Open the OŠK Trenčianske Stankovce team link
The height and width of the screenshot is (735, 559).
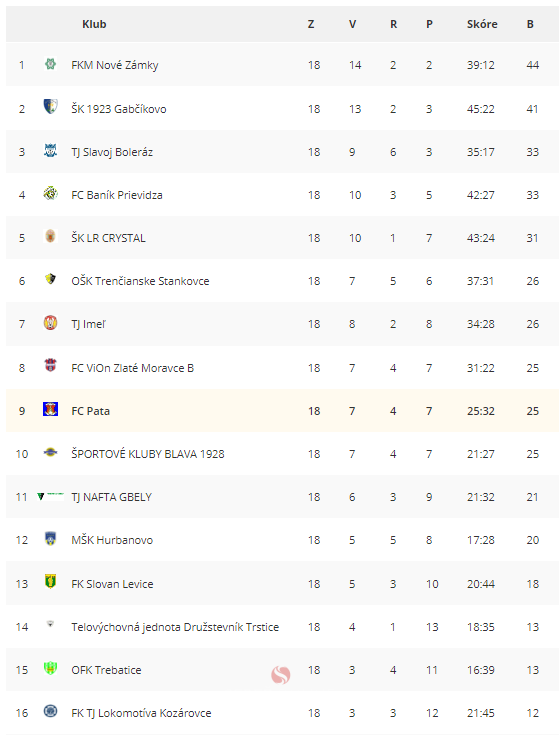(x=140, y=281)
